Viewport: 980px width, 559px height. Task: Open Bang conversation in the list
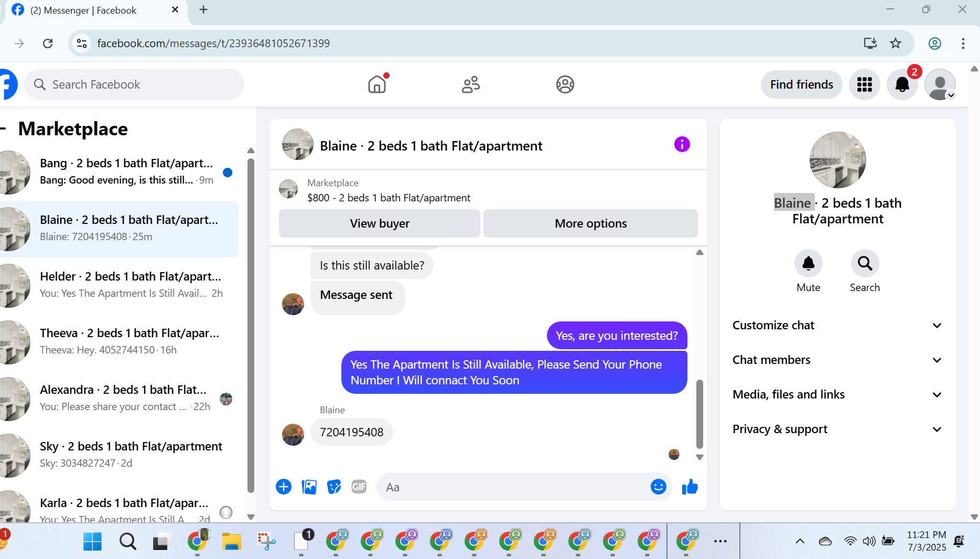click(119, 172)
